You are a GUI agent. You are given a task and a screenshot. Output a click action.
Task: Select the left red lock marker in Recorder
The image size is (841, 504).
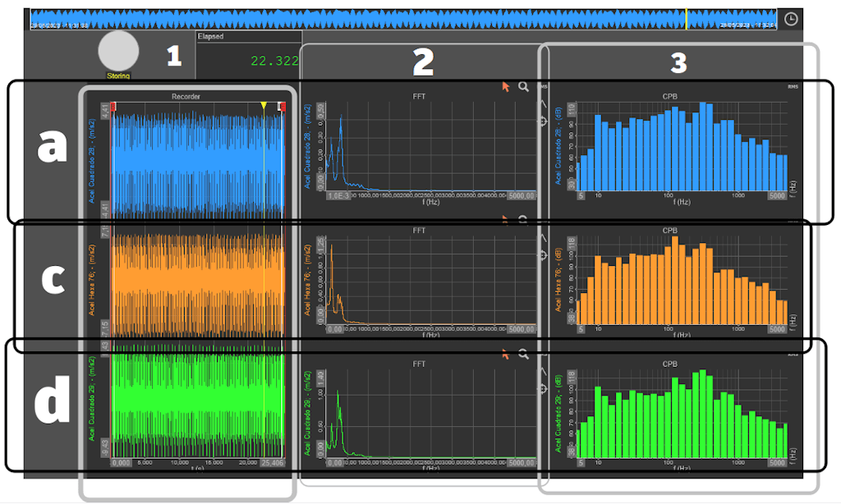click(113, 107)
